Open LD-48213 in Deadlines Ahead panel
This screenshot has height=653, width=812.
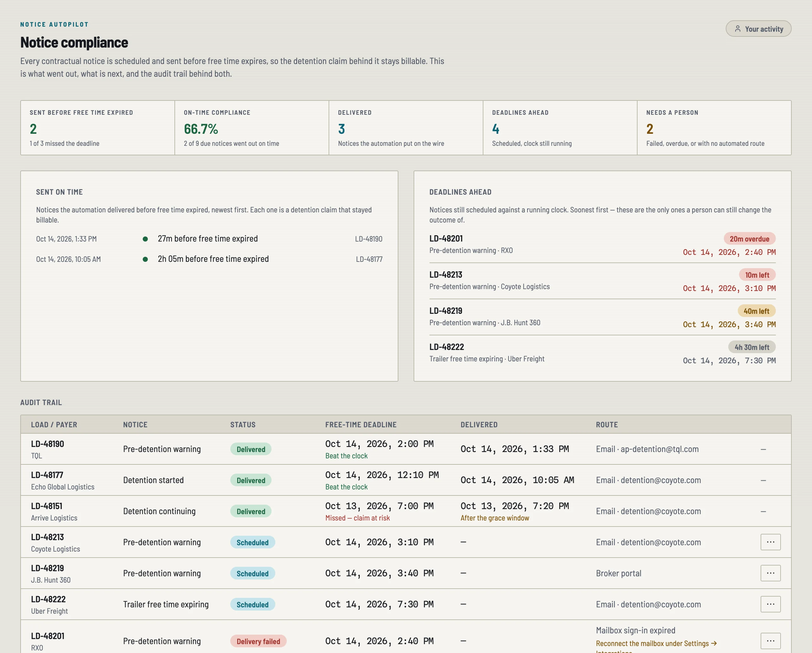446,275
